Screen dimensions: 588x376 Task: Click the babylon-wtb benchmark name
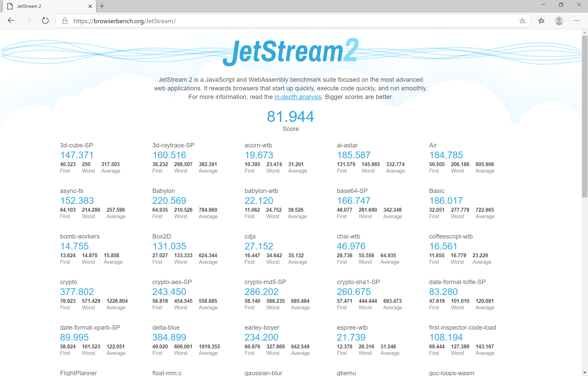(261, 191)
